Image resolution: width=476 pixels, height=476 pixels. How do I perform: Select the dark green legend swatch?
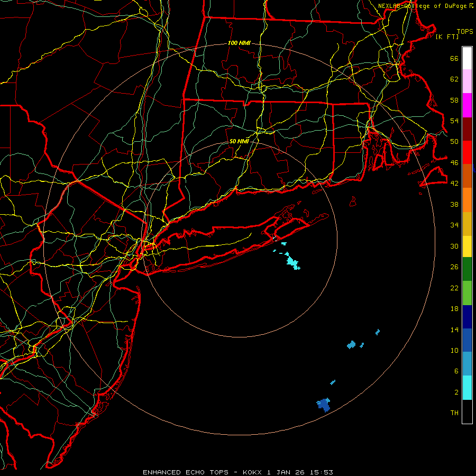tap(467, 269)
